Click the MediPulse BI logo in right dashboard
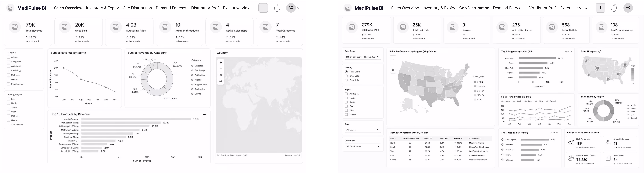The image size is (644, 173). coord(348,8)
